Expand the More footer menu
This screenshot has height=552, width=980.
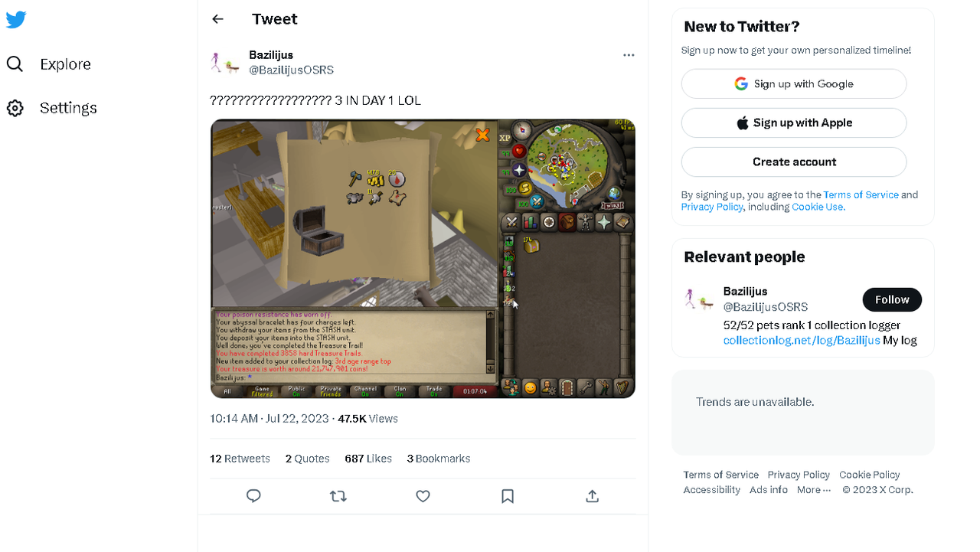814,490
